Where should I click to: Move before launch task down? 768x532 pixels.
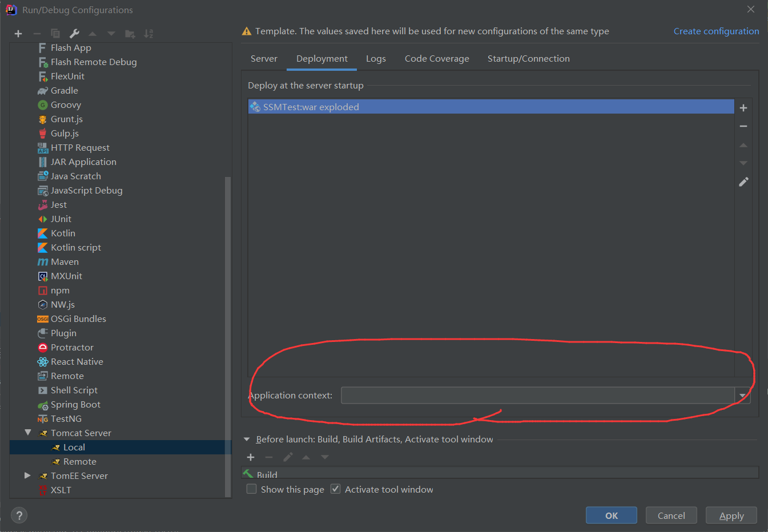coord(325,457)
